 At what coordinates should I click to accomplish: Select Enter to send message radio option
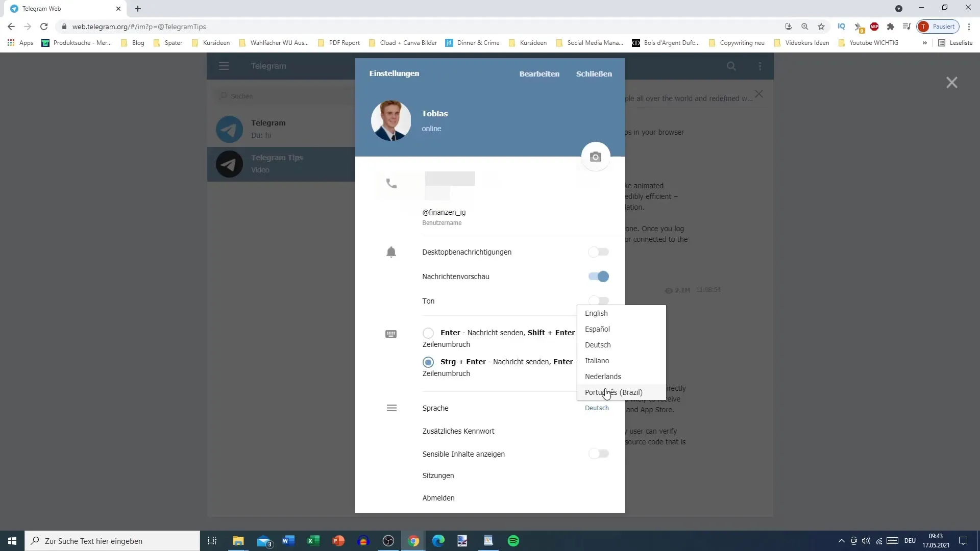pyautogui.click(x=428, y=333)
